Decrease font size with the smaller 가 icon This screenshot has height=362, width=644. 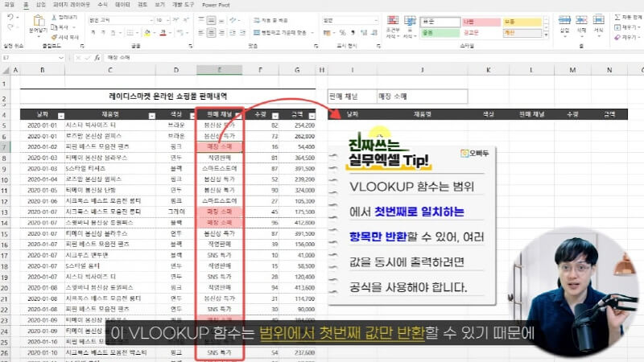click(x=186, y=19)
